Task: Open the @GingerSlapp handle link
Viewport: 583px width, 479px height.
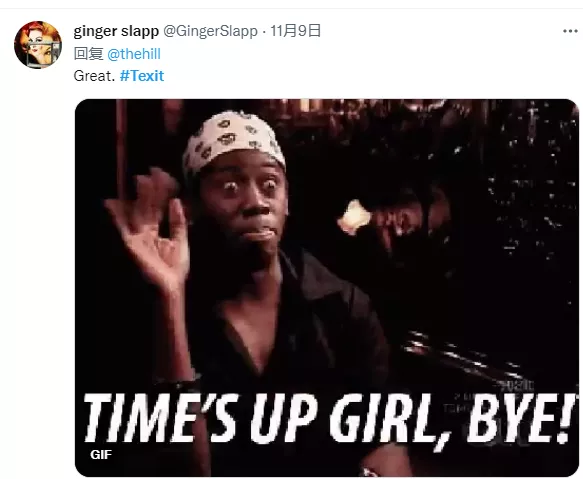Action: coord(210,31)
